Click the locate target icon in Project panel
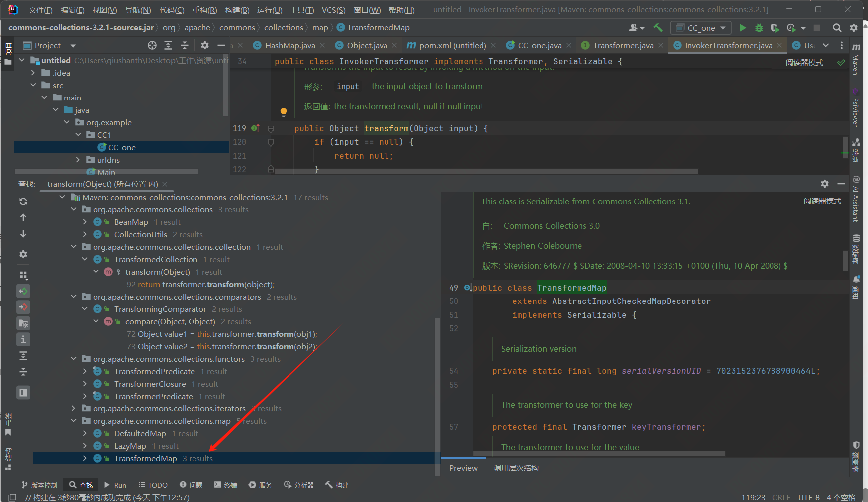Screen dimensions: 868x502 (152, 45)
